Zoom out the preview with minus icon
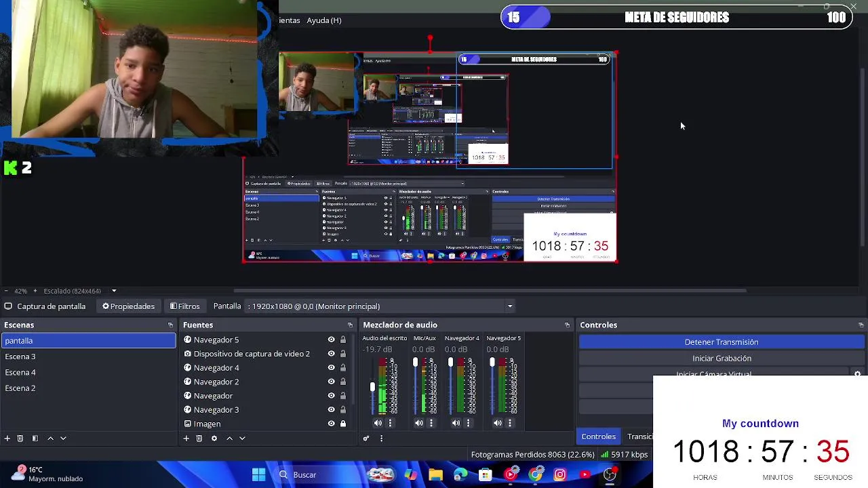This screenshot has width=868, height=488. point(6,291)
